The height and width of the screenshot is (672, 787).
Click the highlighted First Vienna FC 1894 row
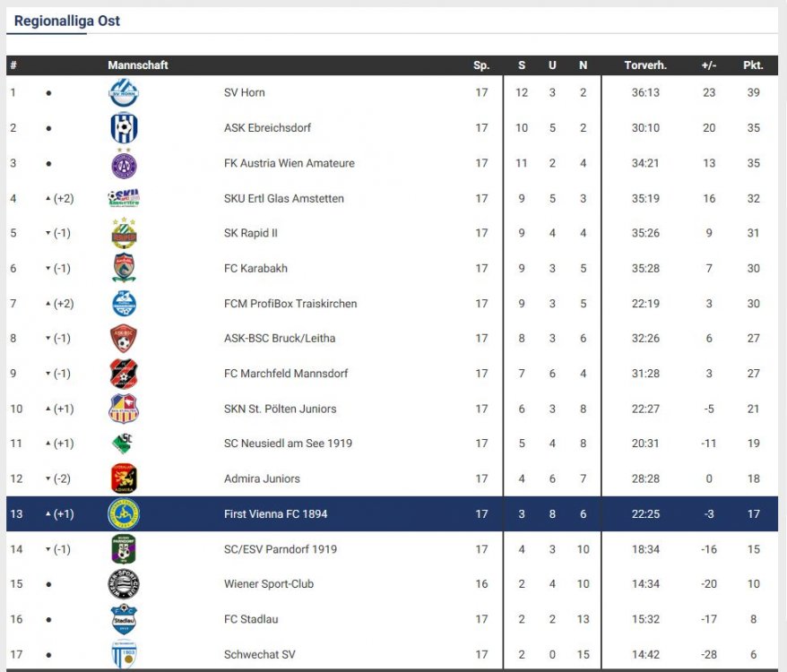pyautogui.click(x=392, y=514)
